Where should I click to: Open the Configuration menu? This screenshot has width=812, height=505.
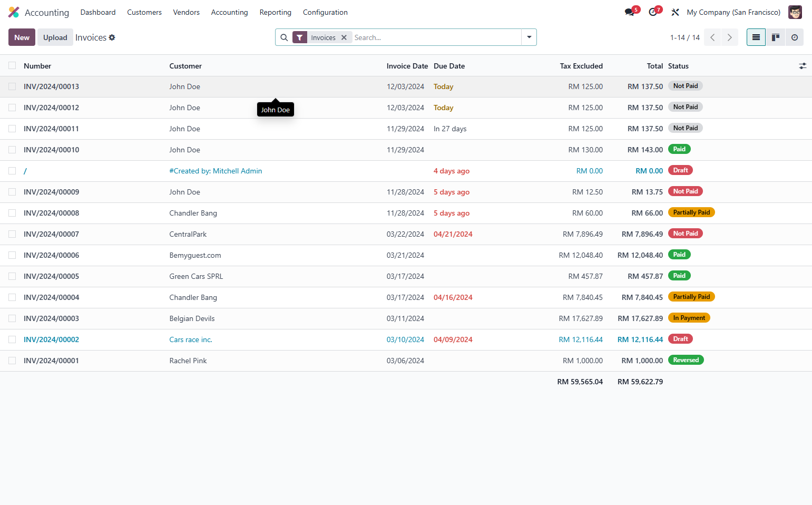(325, 12)
